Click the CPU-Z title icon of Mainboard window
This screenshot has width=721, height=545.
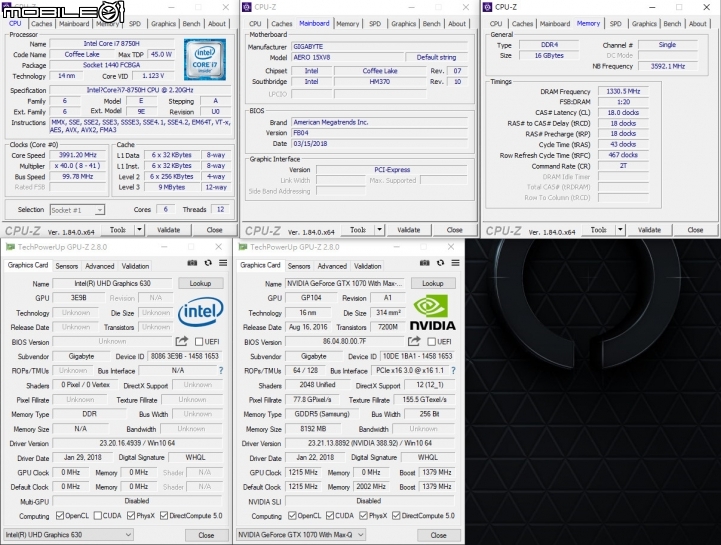click(246, 7)
